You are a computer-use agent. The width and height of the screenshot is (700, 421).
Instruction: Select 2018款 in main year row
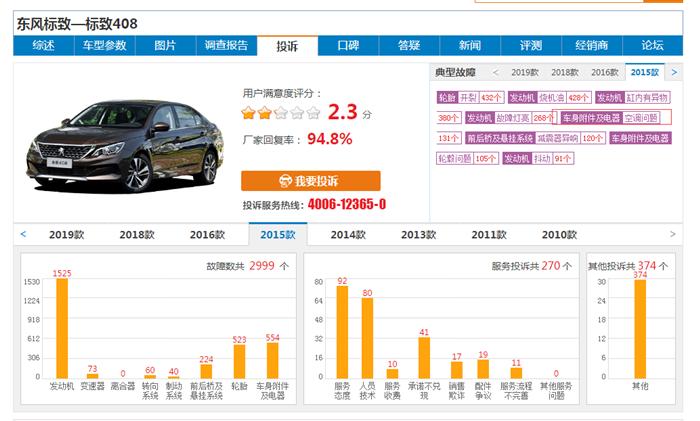click(137, 235)
